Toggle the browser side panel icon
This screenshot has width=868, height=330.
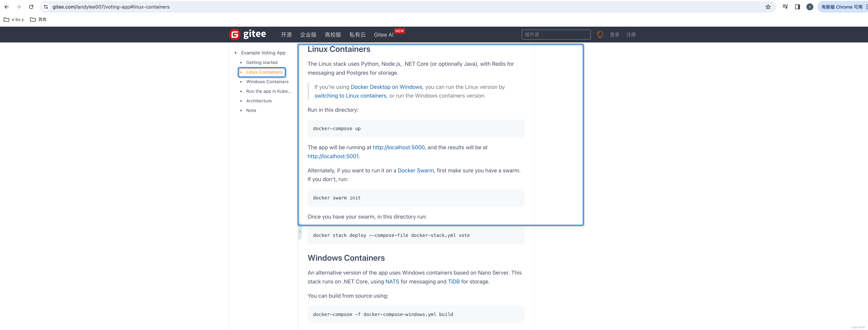click(x=797, y=7)
